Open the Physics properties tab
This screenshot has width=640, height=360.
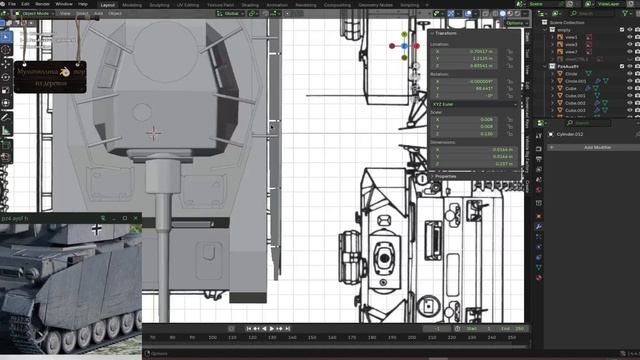tap(539, 247)
